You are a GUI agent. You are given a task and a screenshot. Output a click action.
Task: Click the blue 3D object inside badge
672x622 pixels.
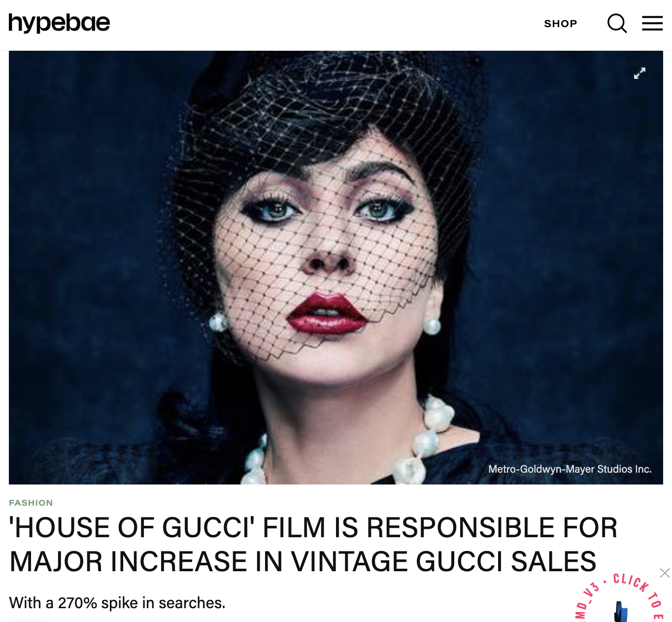pyautogui.click(x=621, y=612)
